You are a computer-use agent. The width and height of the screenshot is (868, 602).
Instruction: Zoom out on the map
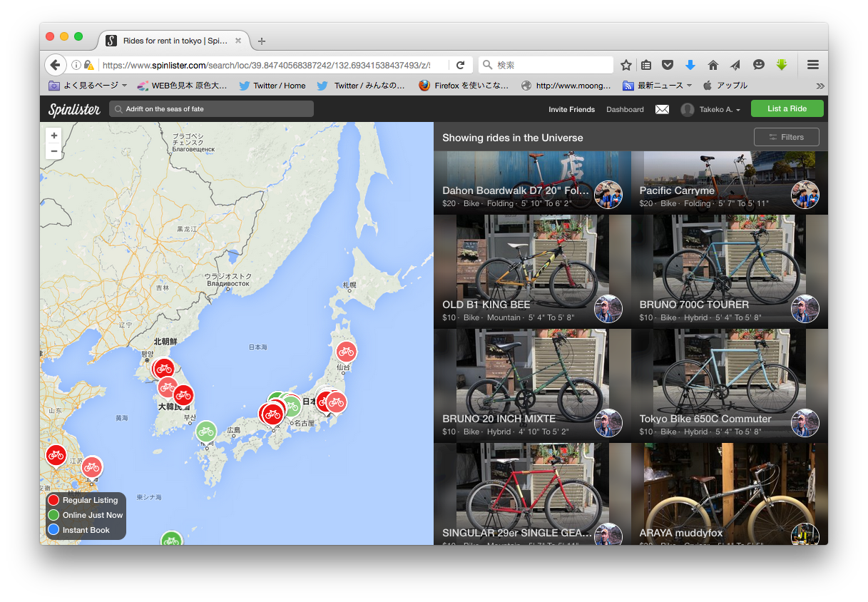click(x=54, y=151)
